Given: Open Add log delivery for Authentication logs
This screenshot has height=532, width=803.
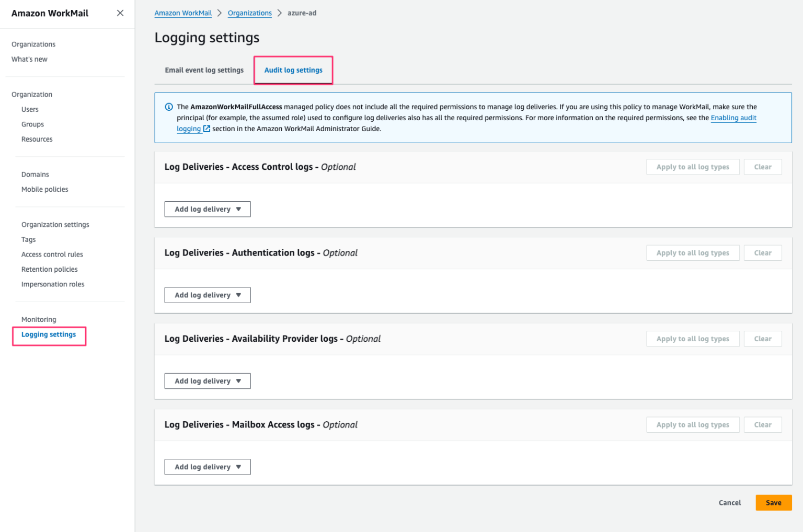Looking at the screenshot, I should tap(207, 295).
